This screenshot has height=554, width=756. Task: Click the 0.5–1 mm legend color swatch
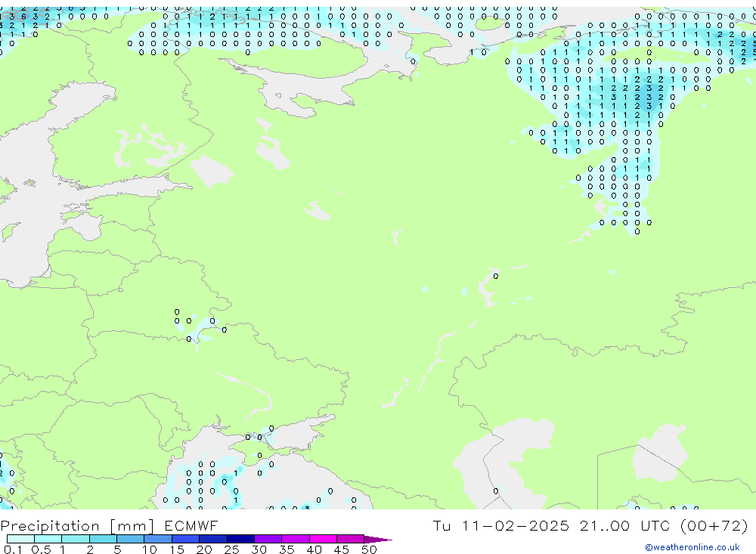tap(48, 539)
